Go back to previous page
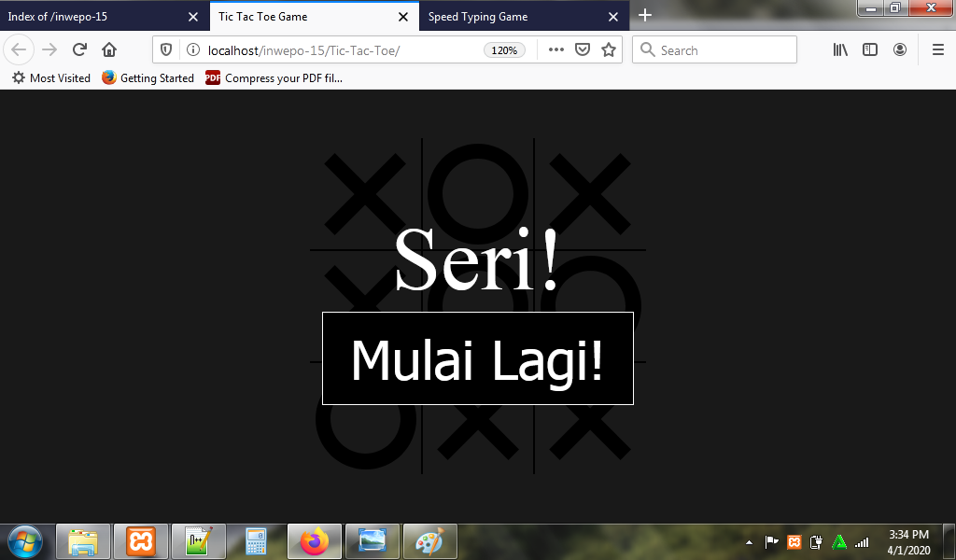The height and width of the screenshot is (560, 956). pyautogui.click(x=19, y=50)
